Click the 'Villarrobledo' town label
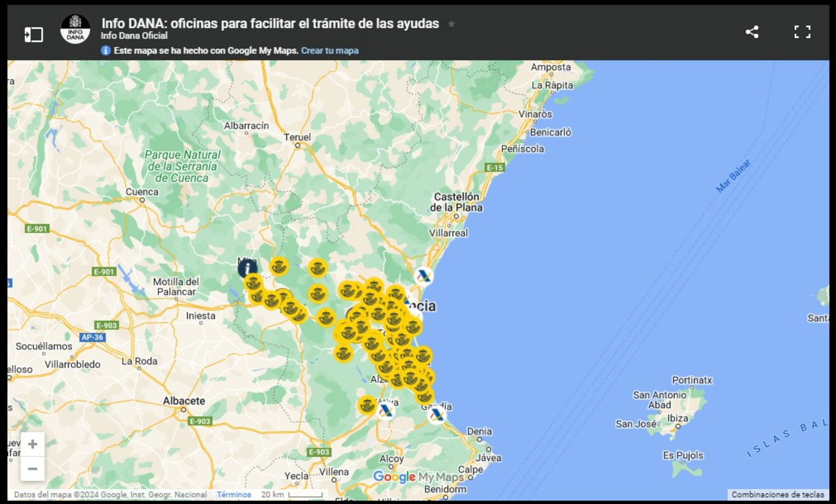 (x=73, y=365)
